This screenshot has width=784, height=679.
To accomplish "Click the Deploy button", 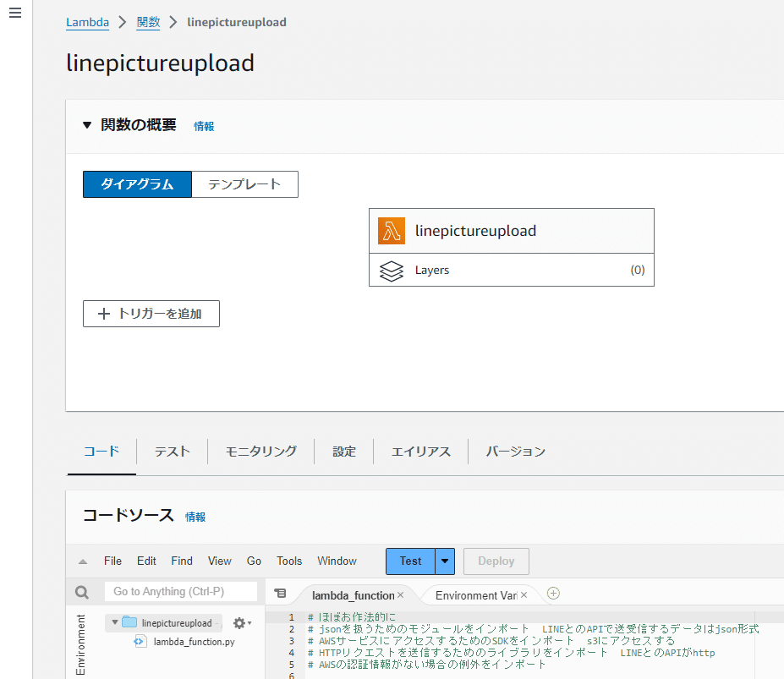I will click(x=496, y=561).
